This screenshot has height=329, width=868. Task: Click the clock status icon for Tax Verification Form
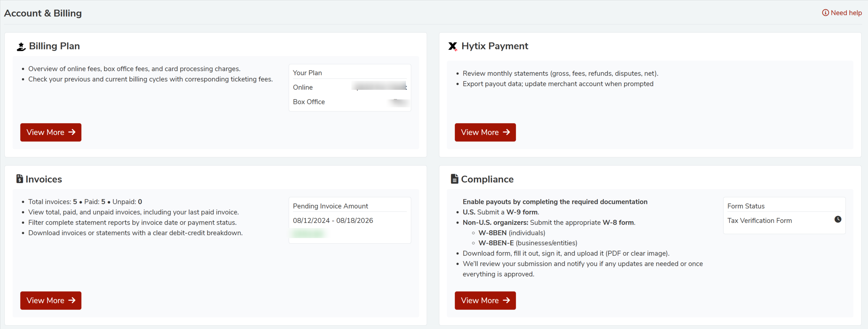[x=837, y=220]
